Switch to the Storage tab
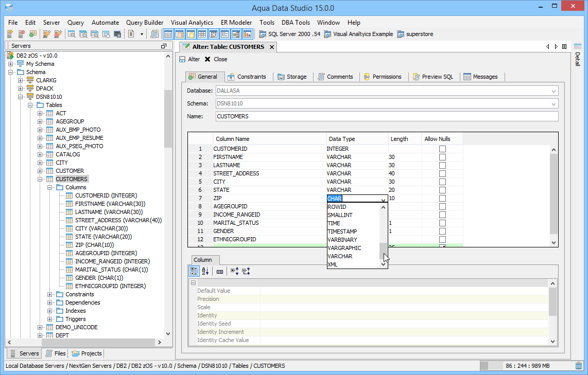 point(292,77)
